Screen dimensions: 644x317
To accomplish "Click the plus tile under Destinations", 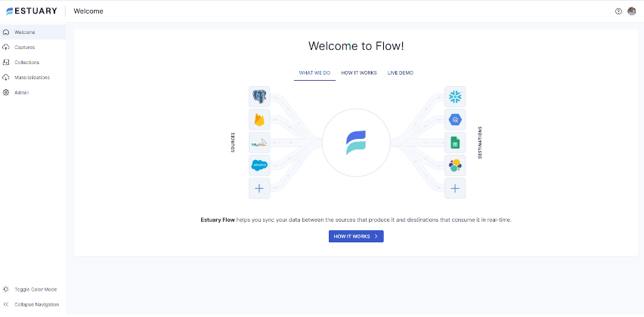I will 455,188.
